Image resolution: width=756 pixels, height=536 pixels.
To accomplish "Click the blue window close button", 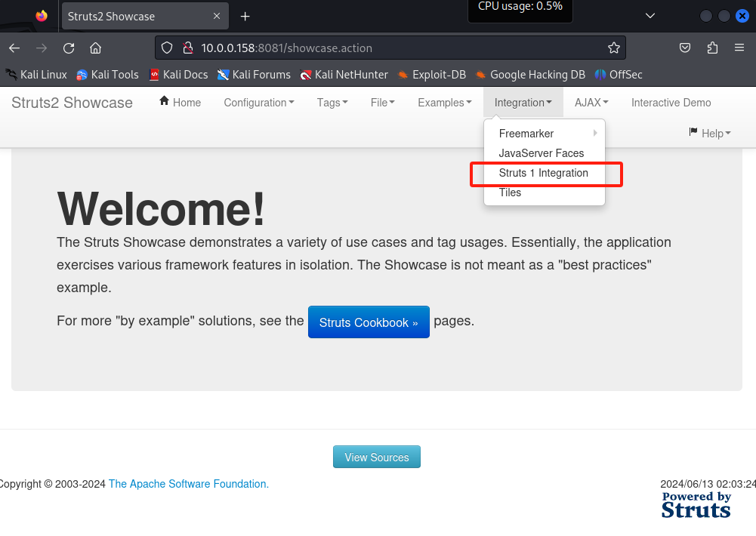I will click(x=742, y=16).
